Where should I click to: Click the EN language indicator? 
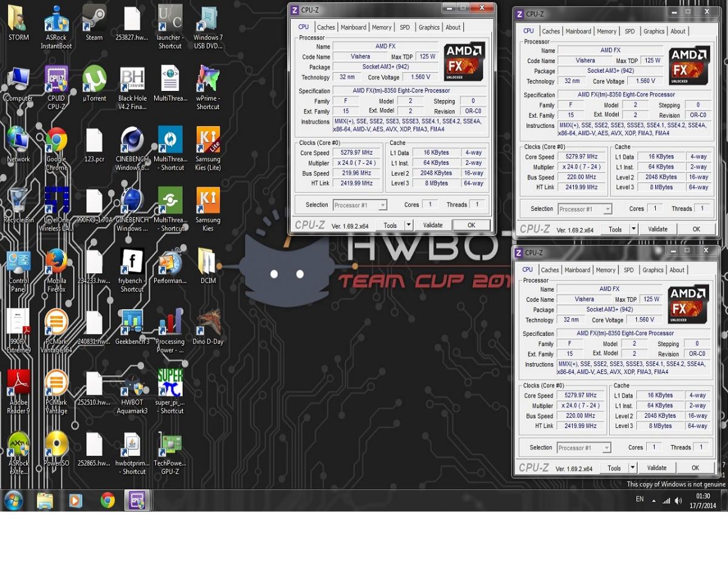[x=639, y=499]
